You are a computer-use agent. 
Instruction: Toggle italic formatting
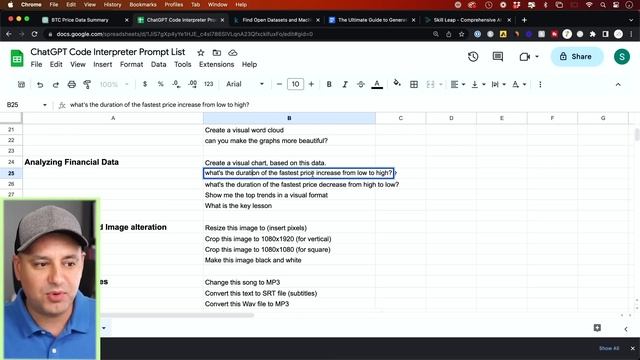tap(345, 84)
